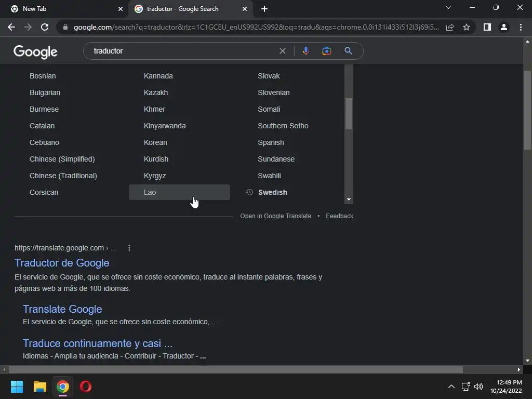The width and height of the screenshot is (532, 399).
Task: Select Burmese from the language list
Action: coord(44,109)
